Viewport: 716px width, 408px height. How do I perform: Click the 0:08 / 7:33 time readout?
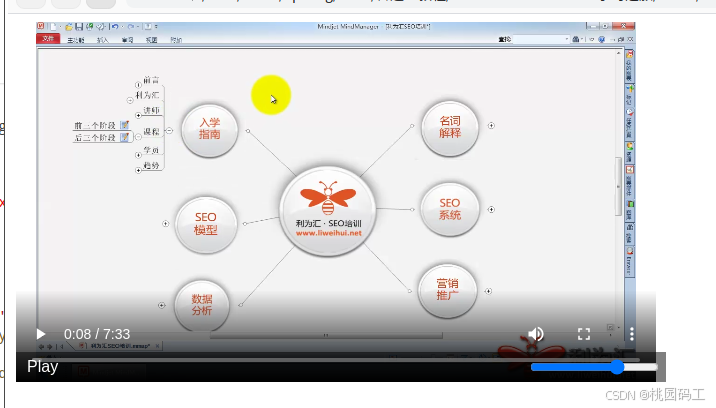pos(97,334)
